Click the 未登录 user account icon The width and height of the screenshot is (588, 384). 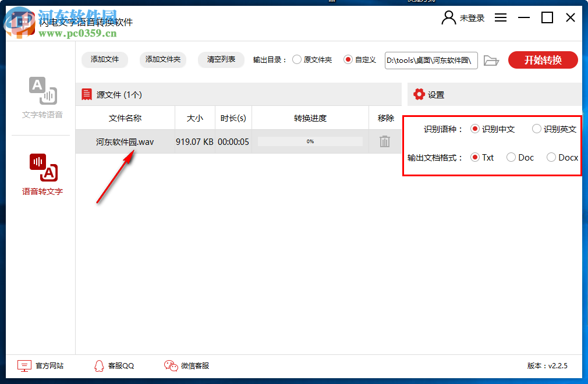tap(448, 17)
